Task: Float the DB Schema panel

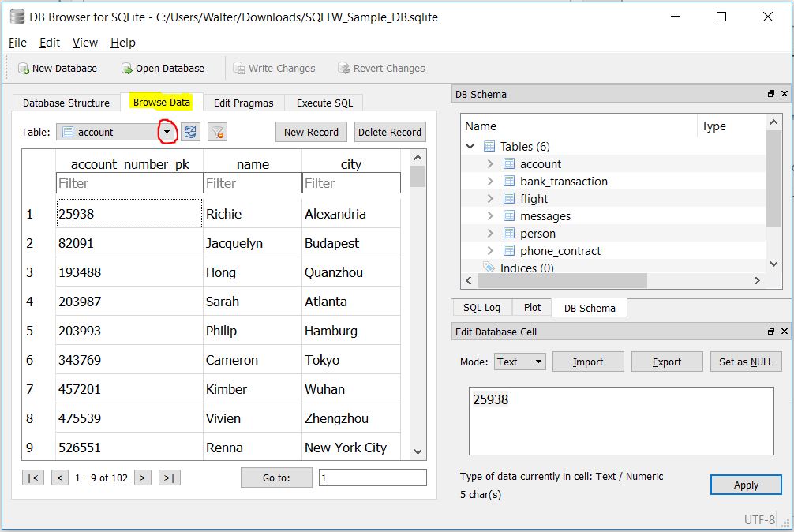Action: click(x=771, y=94)
